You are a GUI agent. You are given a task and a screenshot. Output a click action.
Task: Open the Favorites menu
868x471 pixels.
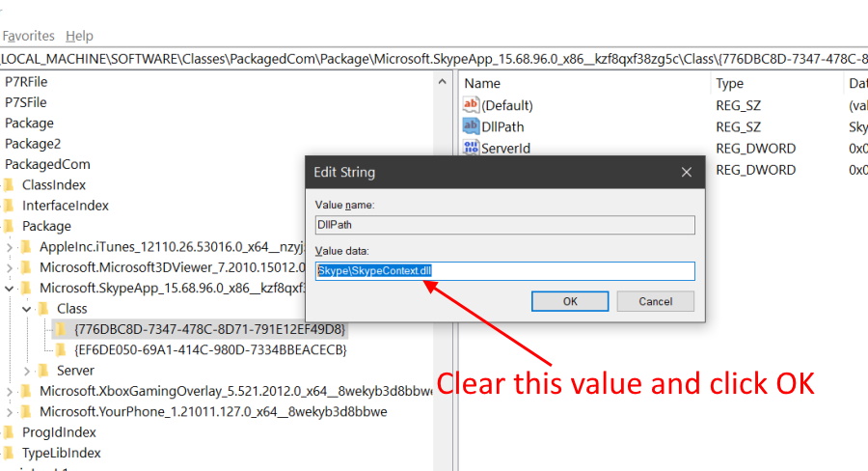coord(28,36)
